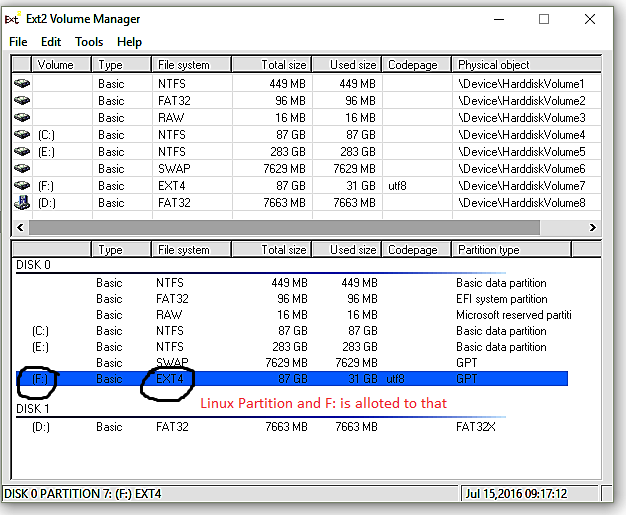The image size is (626, 515).
Task: Click SWAP file system cell in top list
Action: 174,169
